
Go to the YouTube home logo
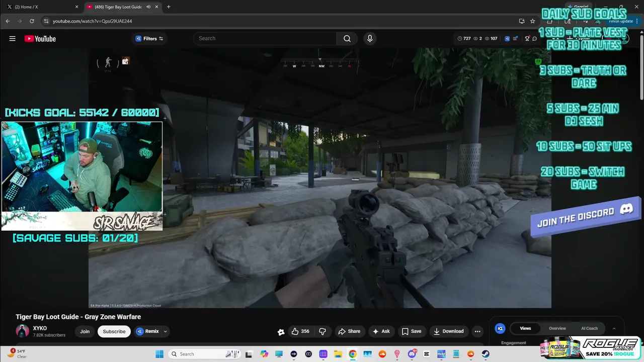pos(40,39)
